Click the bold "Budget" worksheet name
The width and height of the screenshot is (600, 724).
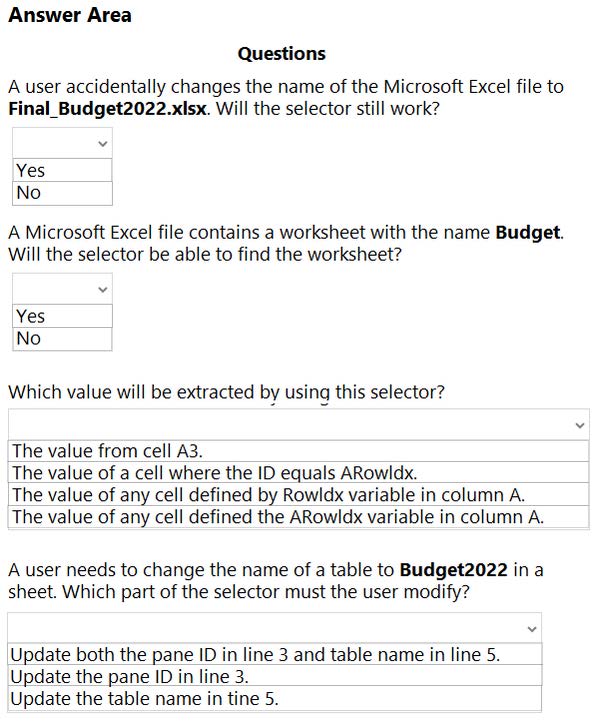[x=528, y=233]
